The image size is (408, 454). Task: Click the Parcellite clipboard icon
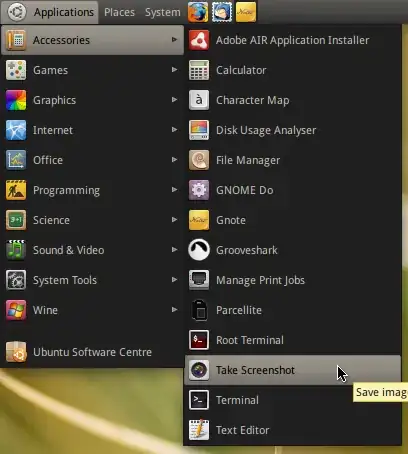[199, 310]
